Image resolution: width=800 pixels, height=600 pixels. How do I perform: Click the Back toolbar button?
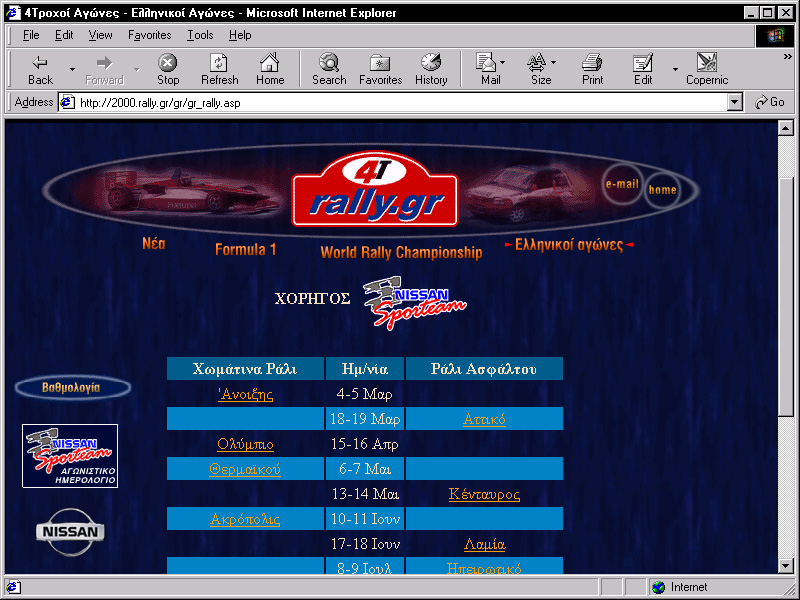[40, 69]
